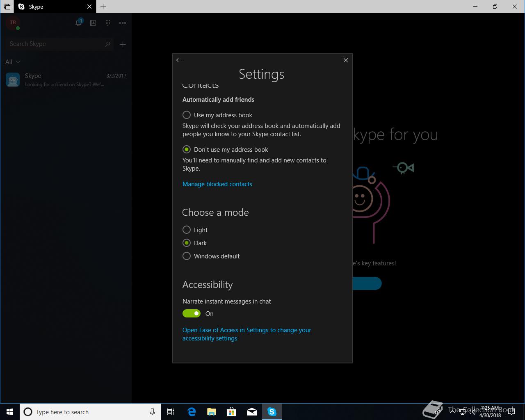This screenshot has width=525, height=420.
Task: Click the taskbar microphone icon
Action: point(152,412)
